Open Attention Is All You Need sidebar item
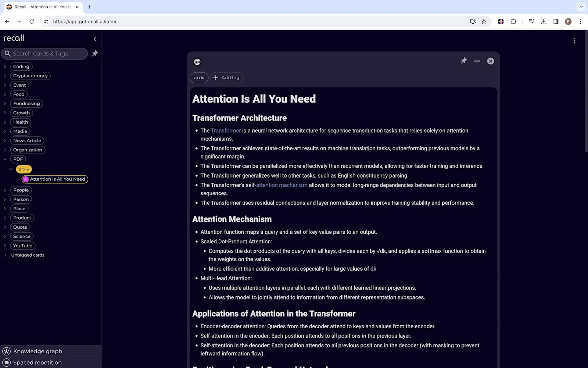Image resolution: width=588 pixels, height=368 pixels. [55, 179]
